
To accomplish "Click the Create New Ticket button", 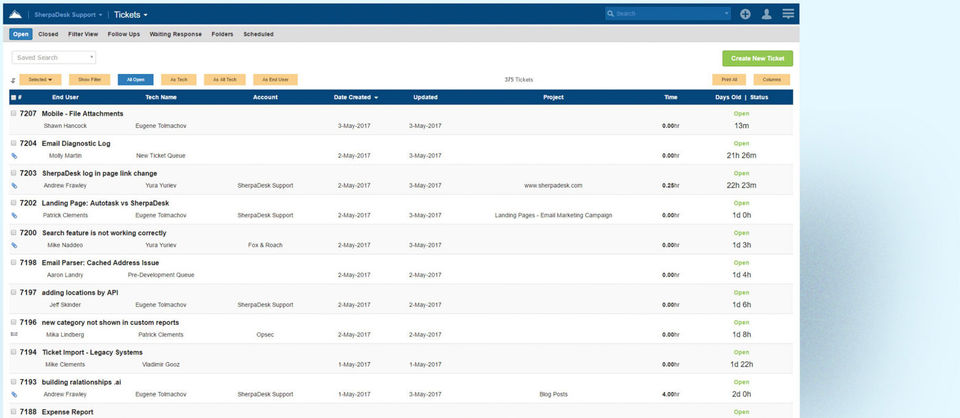I will click(x=757, y=58).
